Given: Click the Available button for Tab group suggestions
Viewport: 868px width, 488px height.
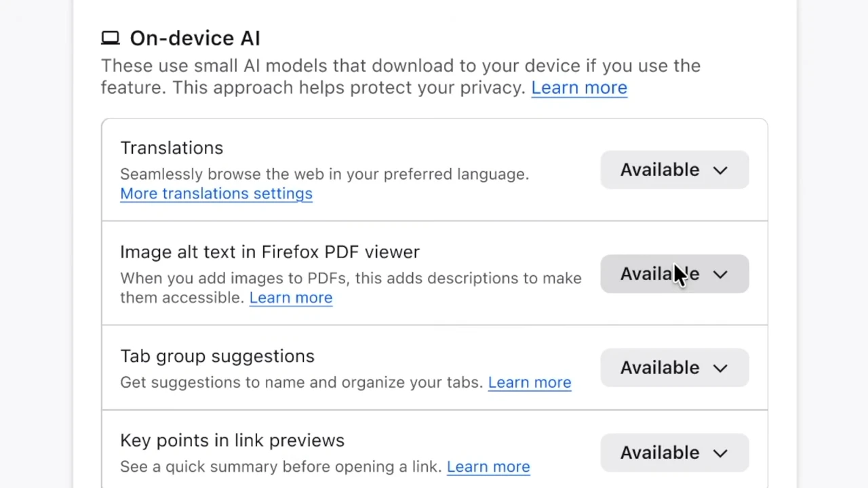Looking at the screenshot, I should click(x=674, y=367).
